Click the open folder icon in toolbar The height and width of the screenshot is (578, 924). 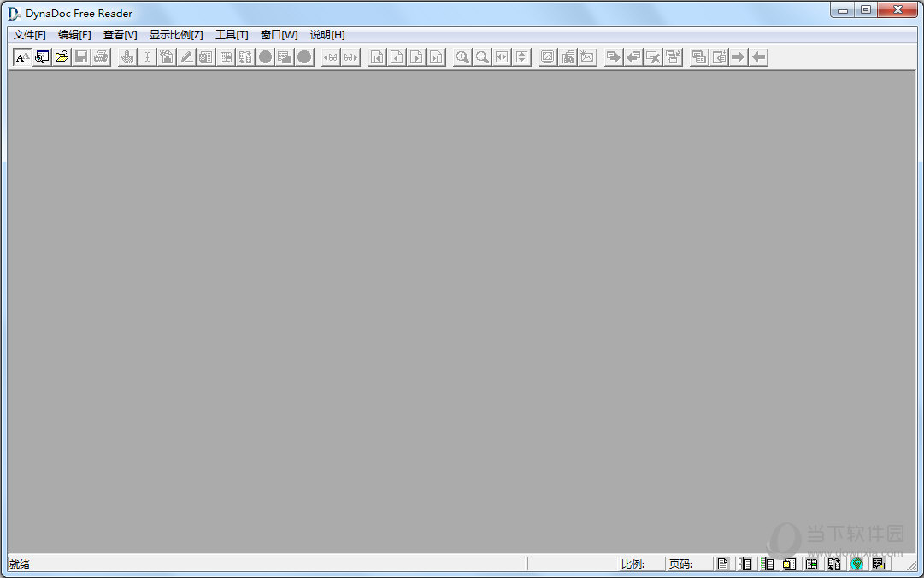[62, 57]
